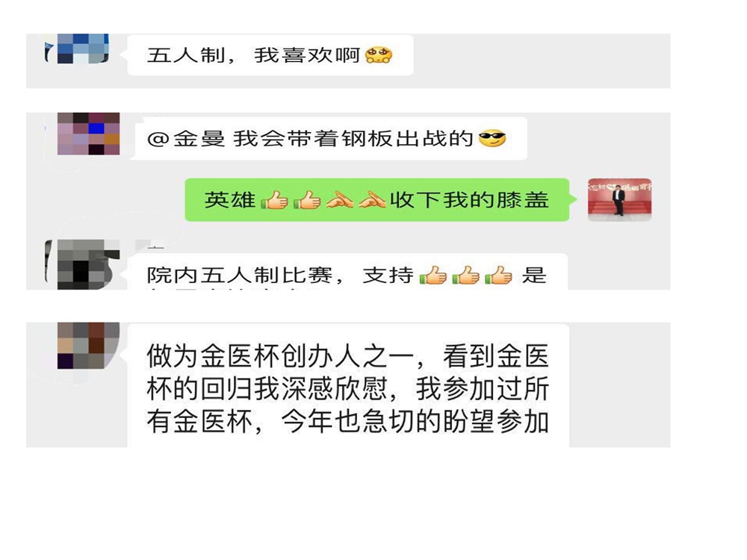This screenshot has width=747, height=560.
Task: Click second thumbs-up emoji in green bubble
Action: tap(307, 200)
